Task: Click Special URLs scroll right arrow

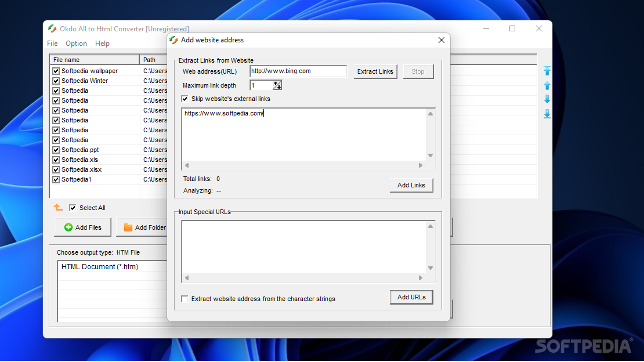Action: 421,278
